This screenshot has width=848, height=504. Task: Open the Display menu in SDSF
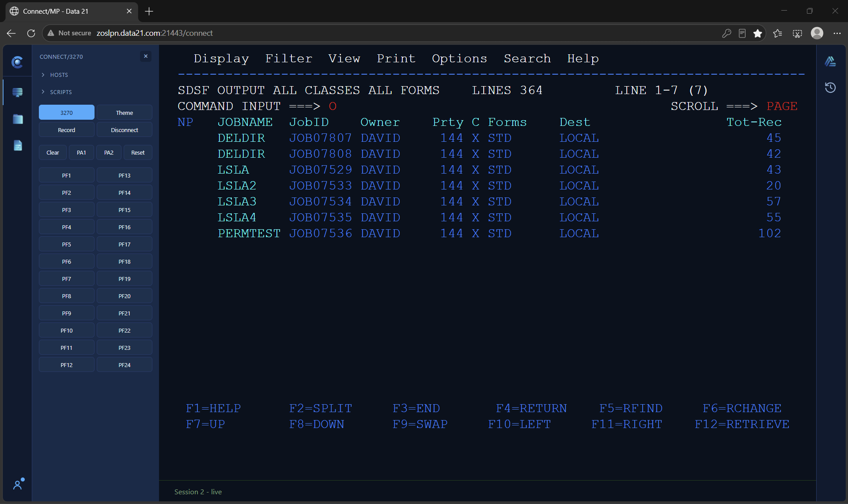221,59
